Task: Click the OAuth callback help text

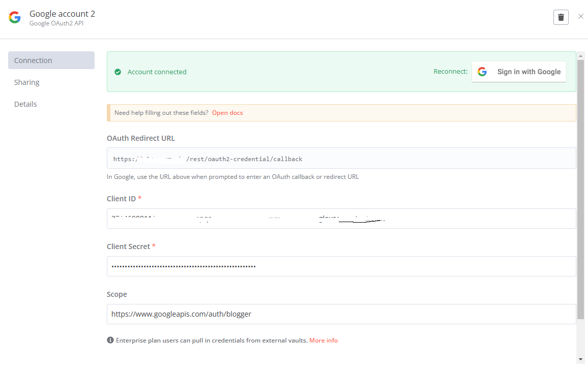Action: (232, 176)
